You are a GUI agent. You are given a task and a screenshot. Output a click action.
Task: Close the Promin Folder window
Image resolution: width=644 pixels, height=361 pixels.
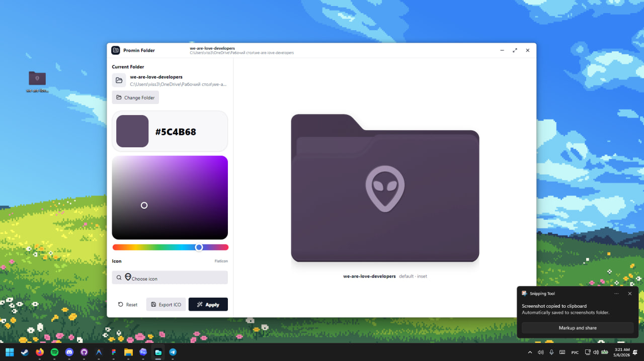coord(528,50)
